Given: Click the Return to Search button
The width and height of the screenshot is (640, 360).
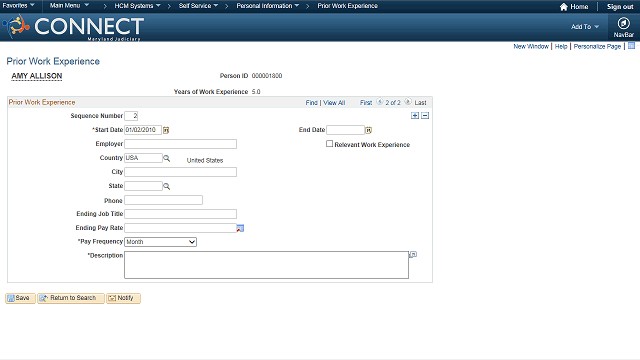Looking at the screenshot, I should [71, 298].
